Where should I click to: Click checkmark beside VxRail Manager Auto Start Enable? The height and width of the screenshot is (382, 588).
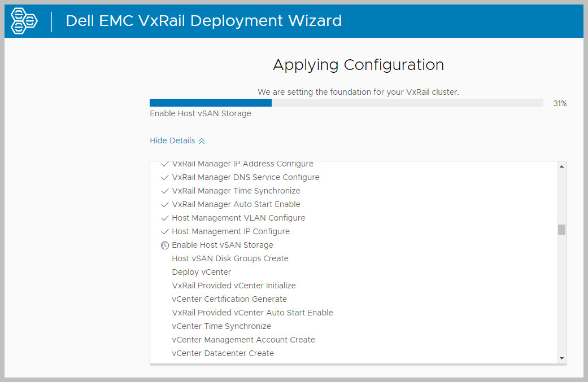164,204
